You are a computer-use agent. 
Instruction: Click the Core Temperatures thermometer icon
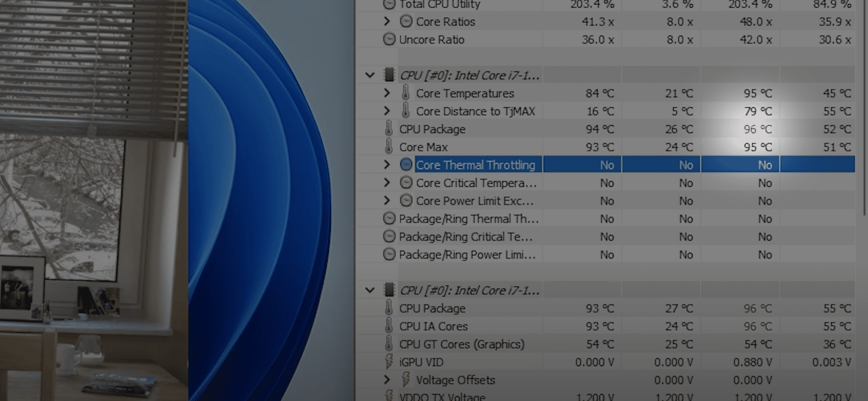point(406,93)
